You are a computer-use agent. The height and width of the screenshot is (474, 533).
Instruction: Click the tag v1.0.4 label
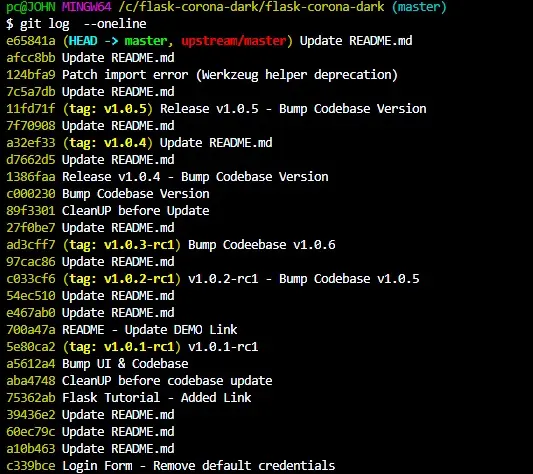coord(108,143)
